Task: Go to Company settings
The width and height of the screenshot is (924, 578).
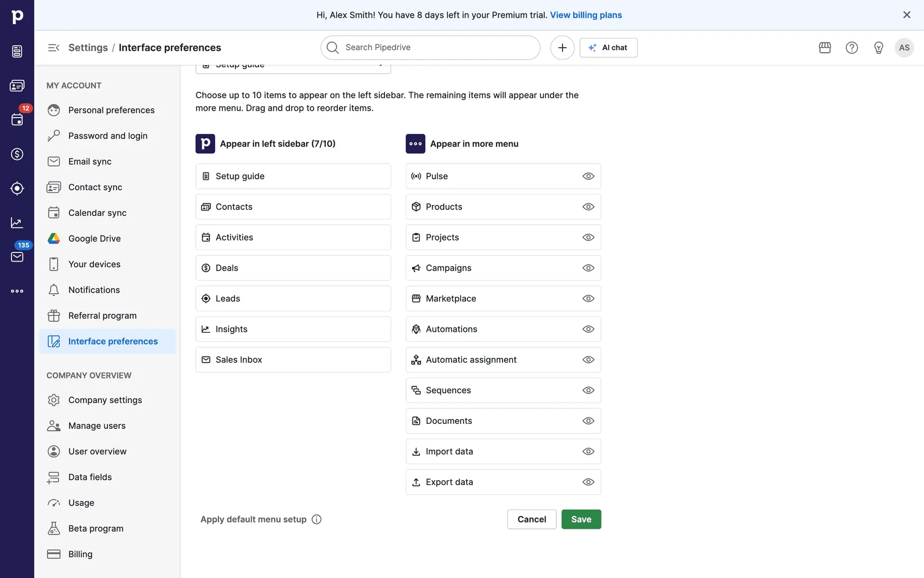Action: click(x=105, y=400)
